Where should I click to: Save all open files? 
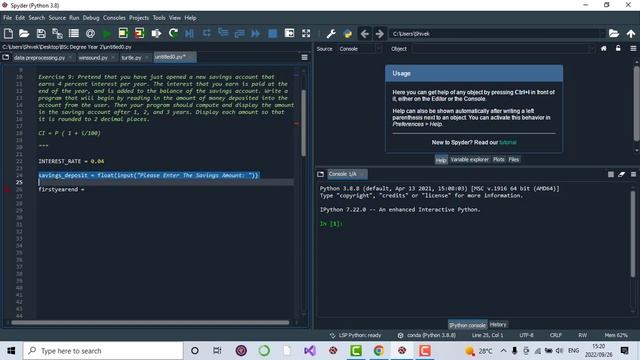[x=57, y=33]
